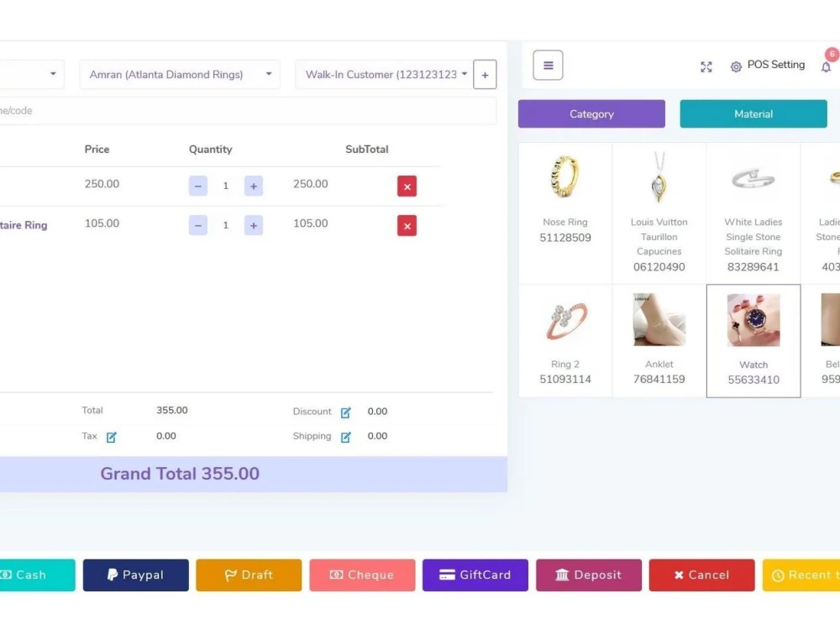The height and width of the screenshot is (630, 840).
Task: Click product code 55633410
Action: pos(753,380)
